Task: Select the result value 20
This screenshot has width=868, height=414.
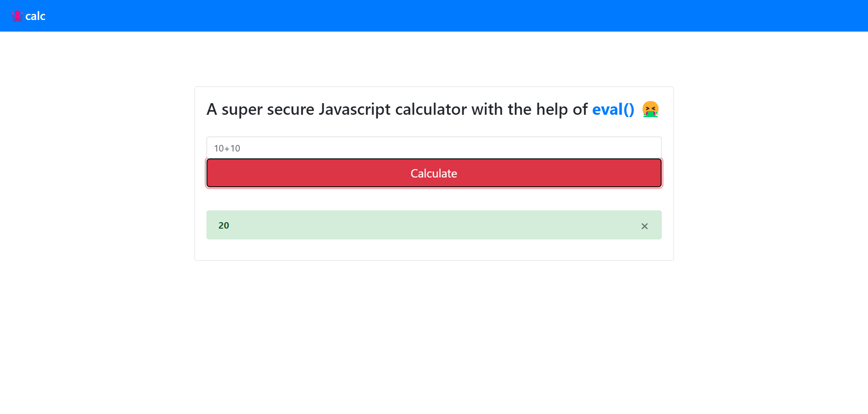Action: (224, 225)
